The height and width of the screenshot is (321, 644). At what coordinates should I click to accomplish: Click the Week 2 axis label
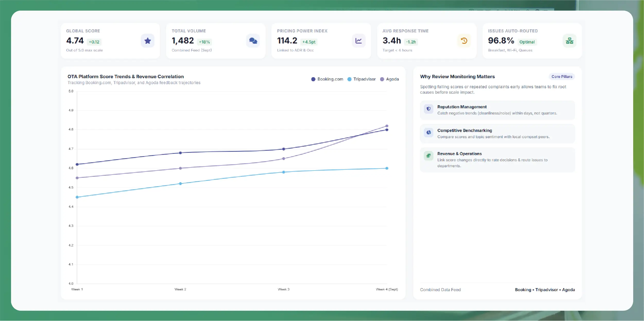click(x=180, y=289)
